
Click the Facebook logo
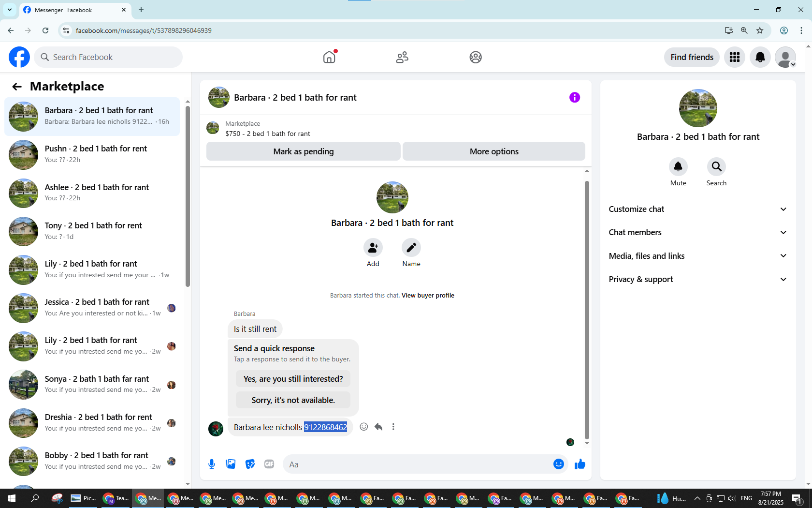[19, 57]
